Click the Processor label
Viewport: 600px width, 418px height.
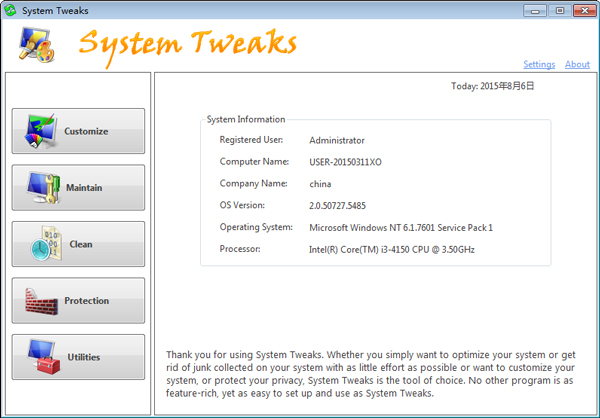pos(240,249)
